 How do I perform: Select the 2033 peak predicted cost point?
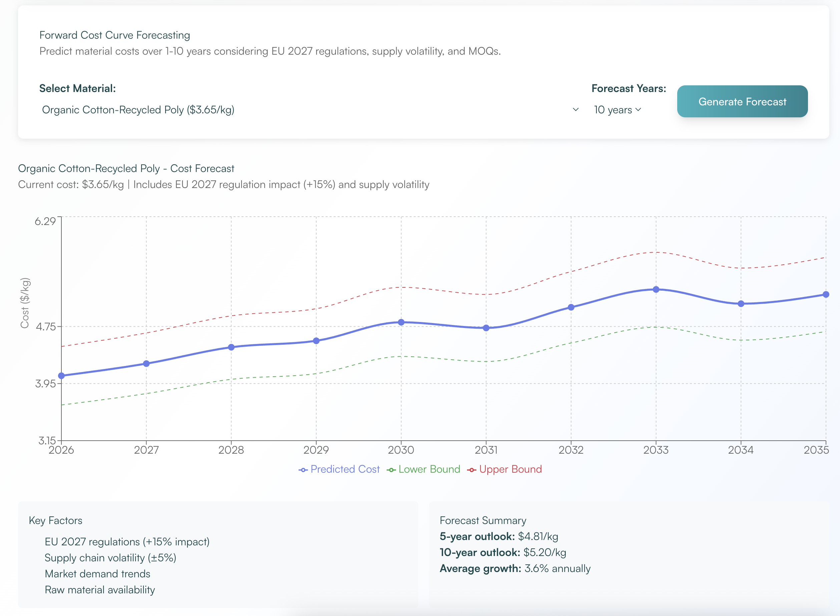click(x=656, y=289)
